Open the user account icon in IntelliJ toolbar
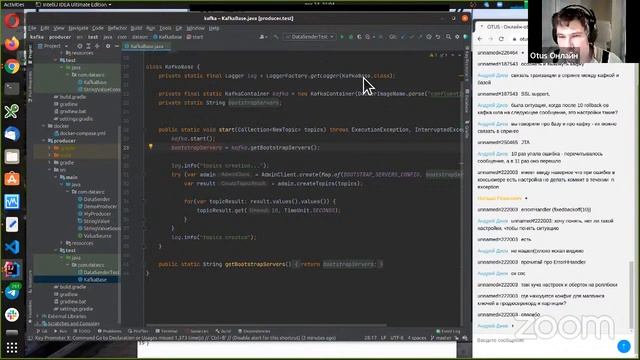 tap(263, 37)
